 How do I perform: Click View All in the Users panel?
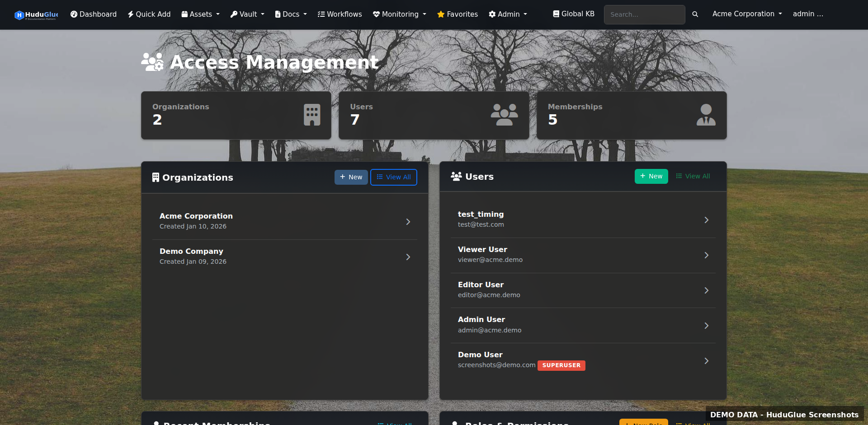(x=693, y=176)
